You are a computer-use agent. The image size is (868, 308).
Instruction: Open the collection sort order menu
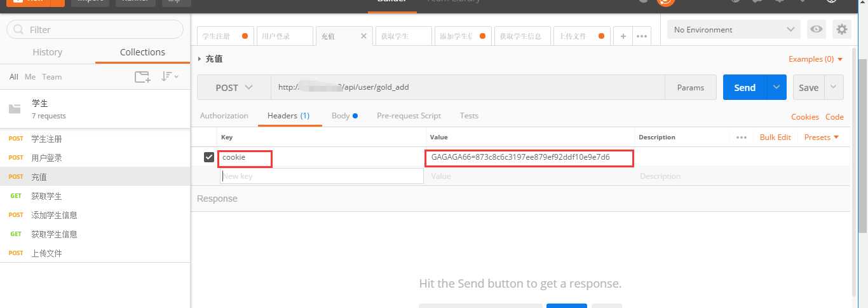(170, 76)
